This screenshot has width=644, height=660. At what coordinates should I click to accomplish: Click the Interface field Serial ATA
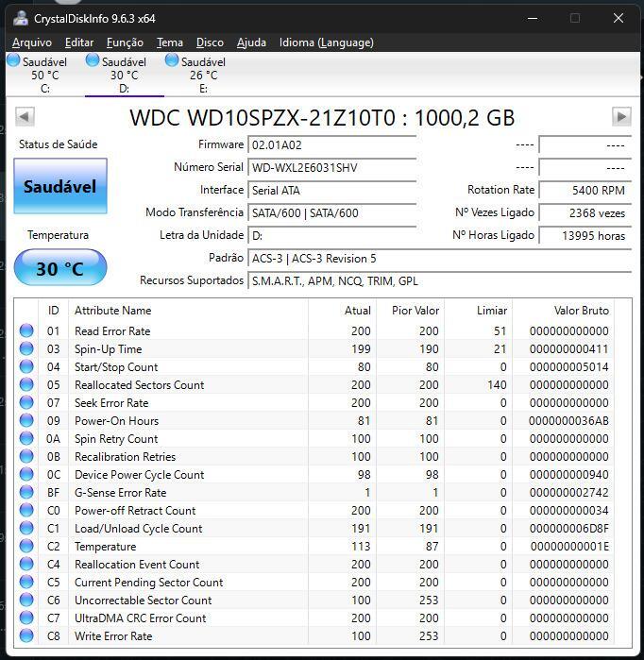coord(332,191)
